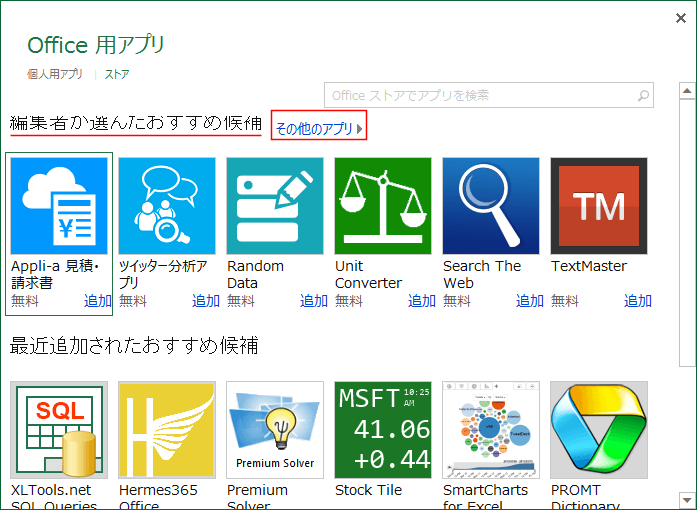
Task: Focus the Office store search field
Action: (x=489, y=95)
